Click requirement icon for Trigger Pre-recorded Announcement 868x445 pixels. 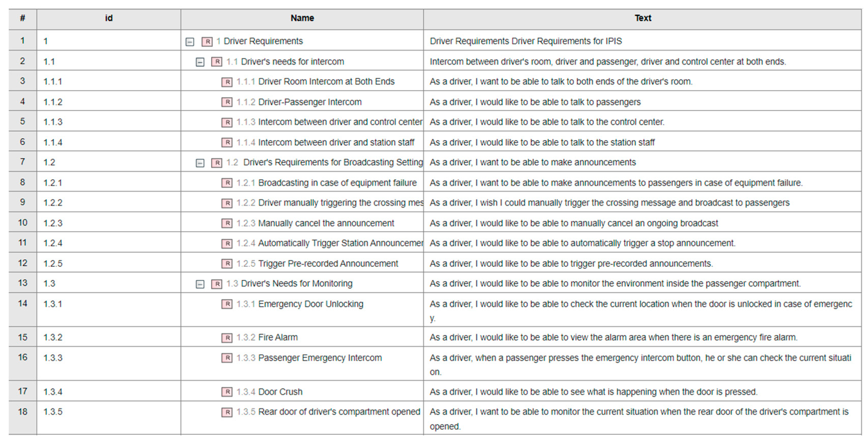point(227,264)
